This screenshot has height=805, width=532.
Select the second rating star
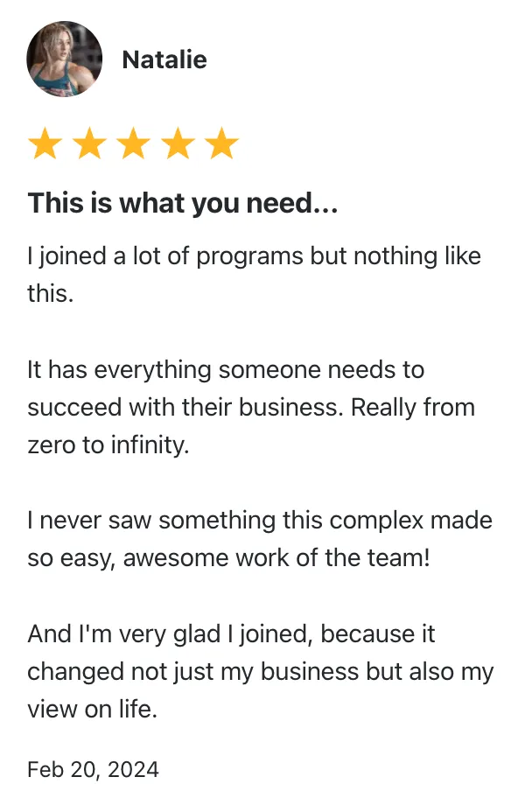point(89,143)
